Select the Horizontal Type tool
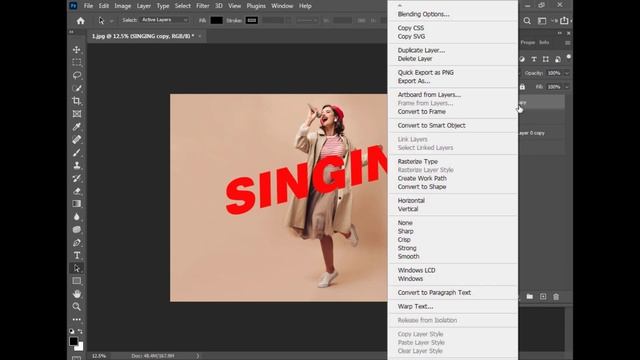Screen dimensions: 640x360 (x=77, y=255)
